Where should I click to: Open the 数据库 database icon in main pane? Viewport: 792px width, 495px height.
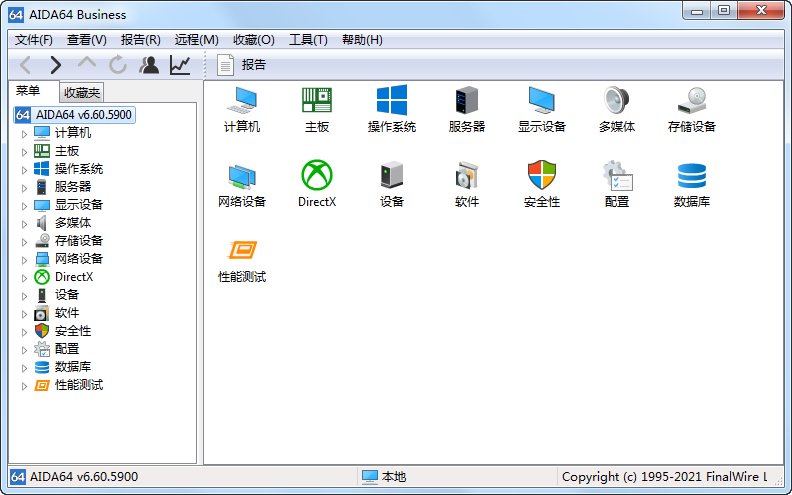(x=691, y=184)
